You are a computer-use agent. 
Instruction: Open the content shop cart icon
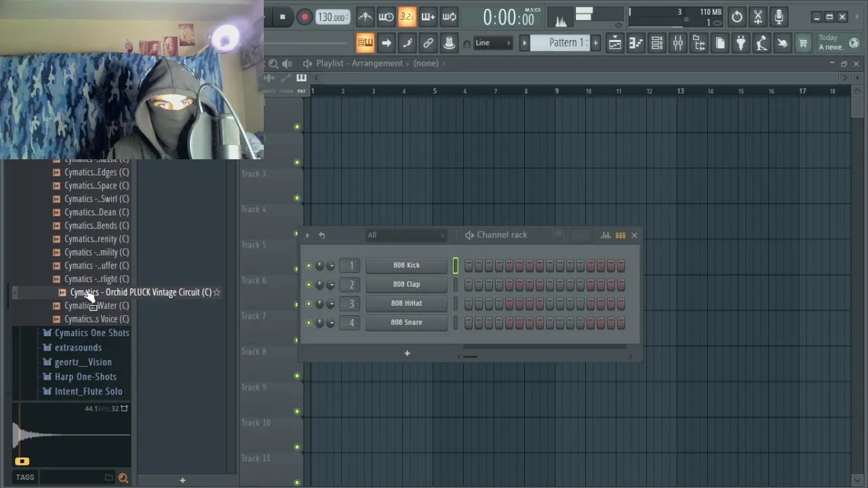804,43
